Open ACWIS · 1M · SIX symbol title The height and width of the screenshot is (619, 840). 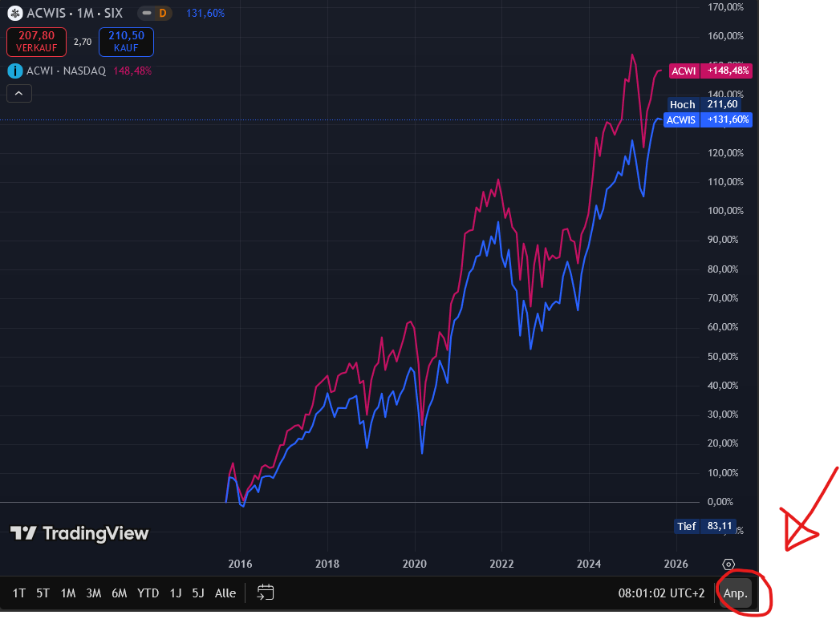(74, 14)
